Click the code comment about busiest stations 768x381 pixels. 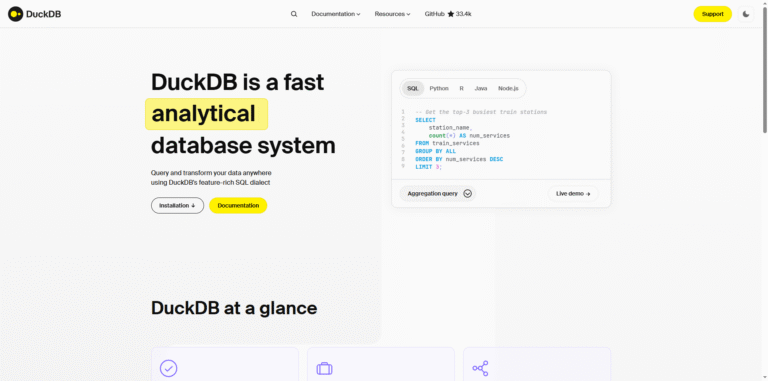481,112
